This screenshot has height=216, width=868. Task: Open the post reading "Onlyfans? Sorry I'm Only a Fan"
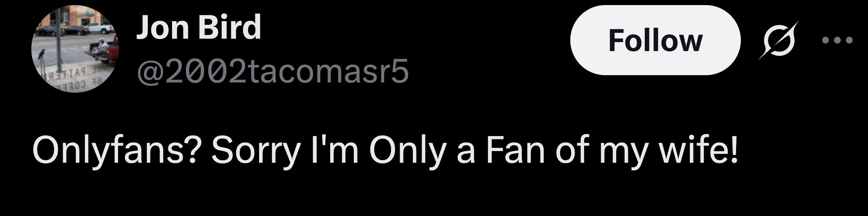(x=385, y=150)
